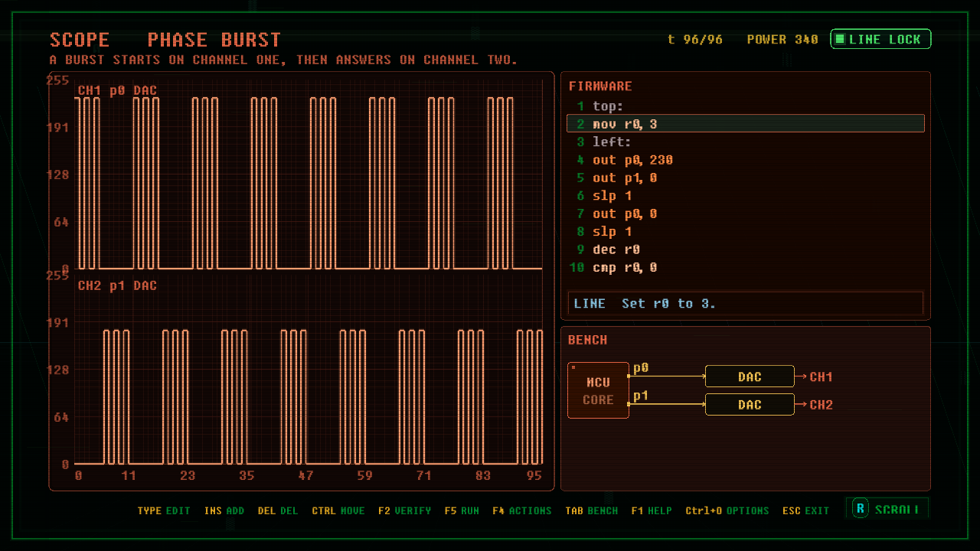This screenshot has width=980, height=551.
Task: Click the DEL DEL shortcut hint
Action: pyautogui.click(x=278, y=510)
